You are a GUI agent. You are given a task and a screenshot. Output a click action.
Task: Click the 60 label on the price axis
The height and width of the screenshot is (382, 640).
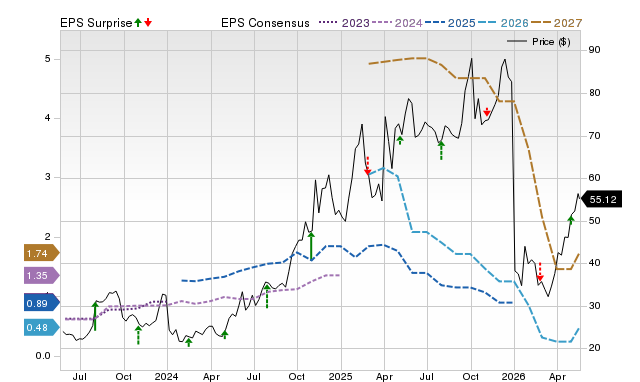[594, 178]
